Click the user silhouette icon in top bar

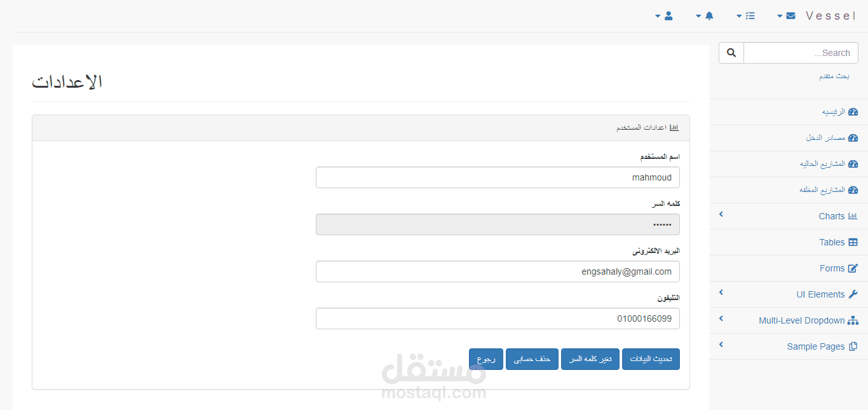(x=668, y=16)
